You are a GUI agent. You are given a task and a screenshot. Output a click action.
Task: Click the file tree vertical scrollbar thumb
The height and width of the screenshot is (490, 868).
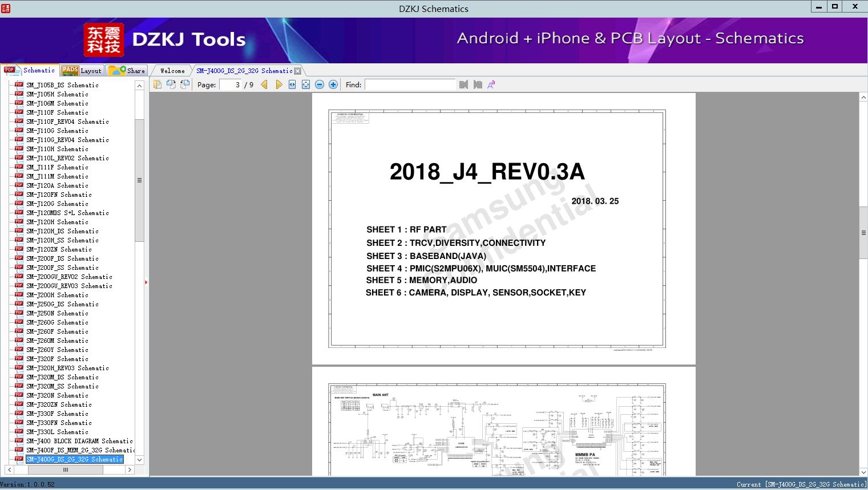point(139,180)
